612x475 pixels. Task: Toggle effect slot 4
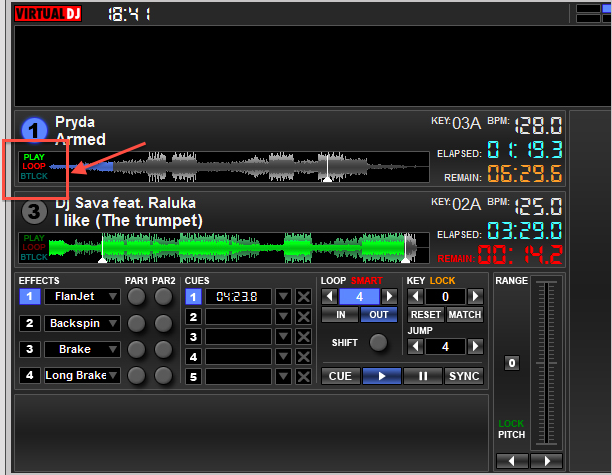click(x=30, y=375)
